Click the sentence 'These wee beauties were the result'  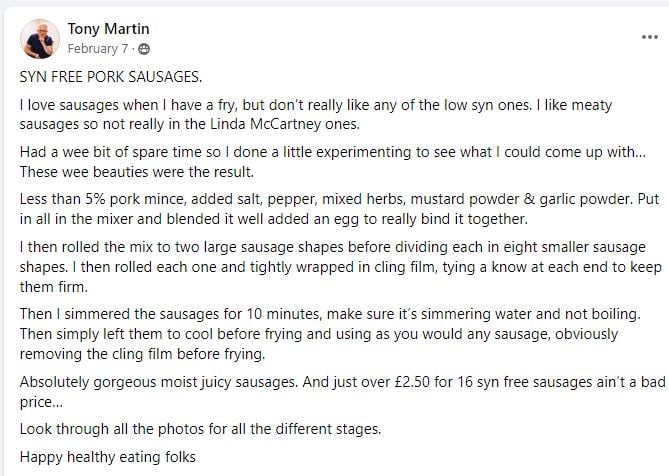137,172
